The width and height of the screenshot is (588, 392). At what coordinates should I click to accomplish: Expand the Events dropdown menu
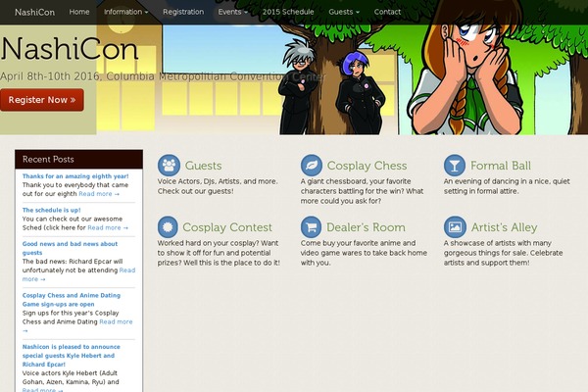[x=233, y=12]
